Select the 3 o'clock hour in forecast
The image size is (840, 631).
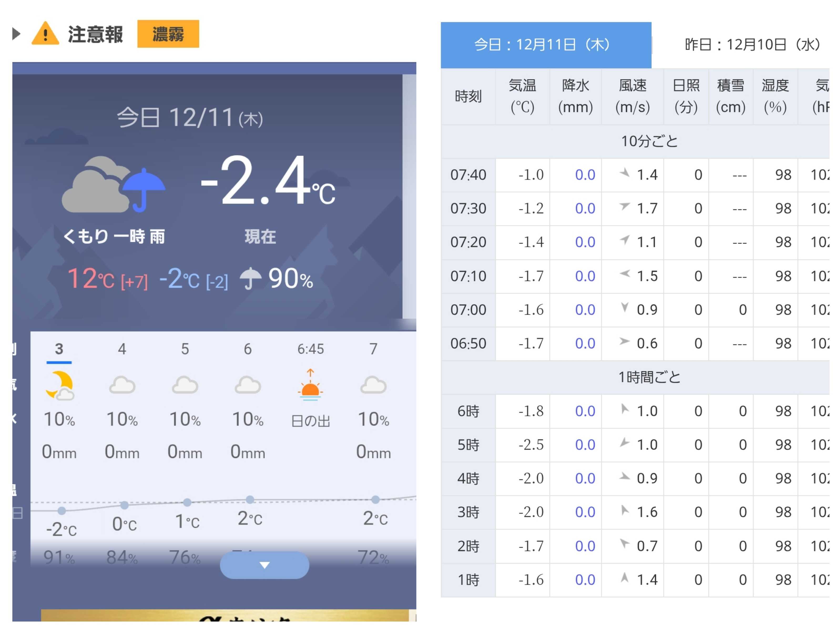tap(59, 349)
